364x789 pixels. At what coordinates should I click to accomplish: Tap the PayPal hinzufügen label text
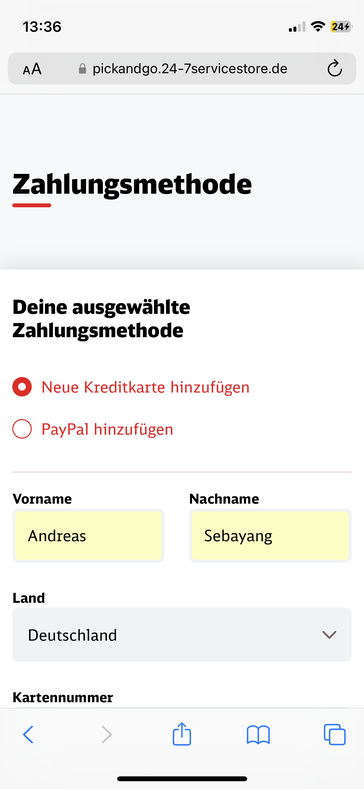click(x=107, y=429)
